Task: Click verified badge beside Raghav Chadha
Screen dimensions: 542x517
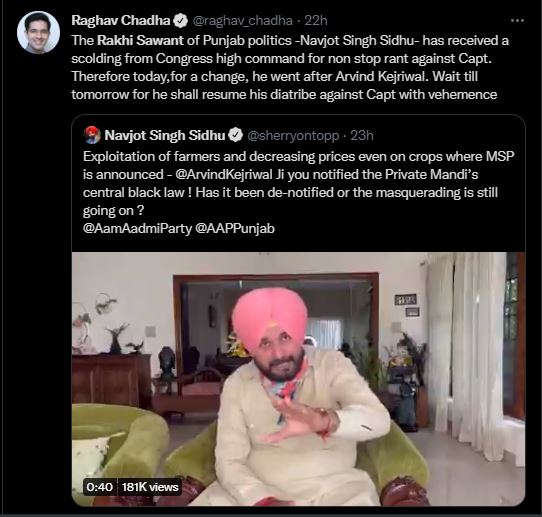Action: pyautogui.click(x=181, y=21)
